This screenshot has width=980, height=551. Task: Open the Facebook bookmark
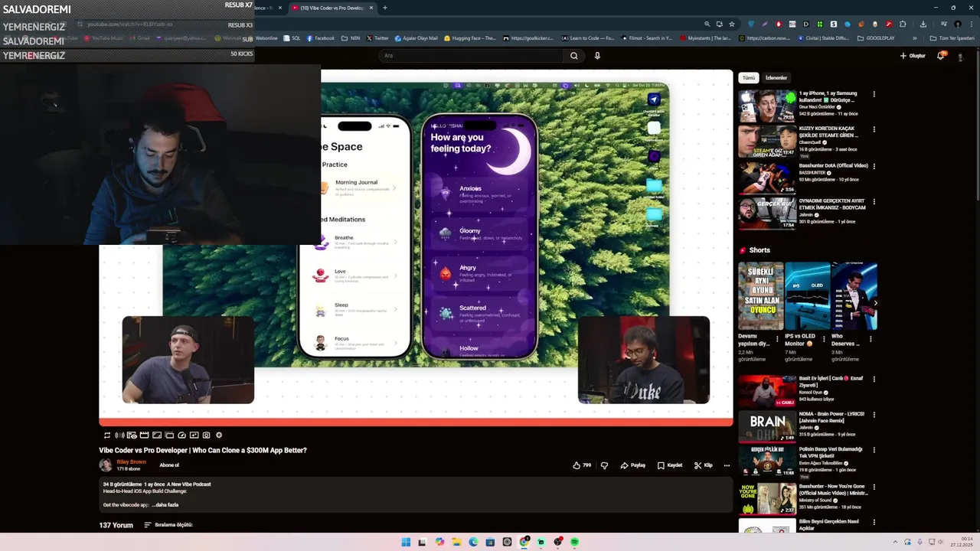coord(321,37)
